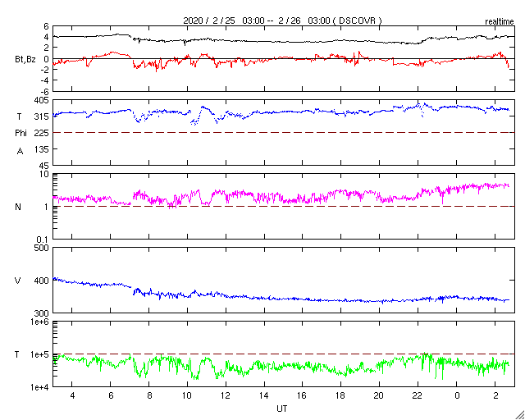Select the 'Bt,Bz' axis label

25,59
